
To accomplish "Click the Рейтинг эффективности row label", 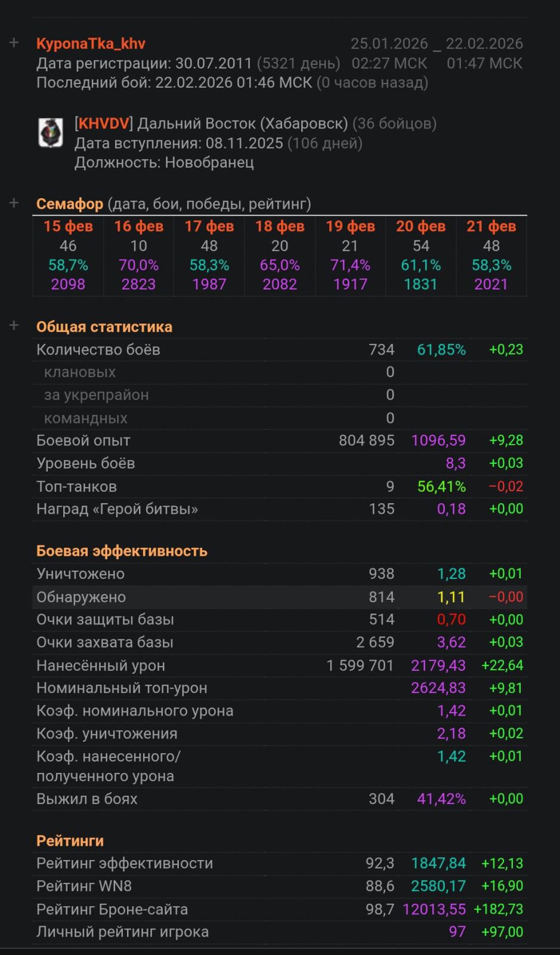I will 125,864.
